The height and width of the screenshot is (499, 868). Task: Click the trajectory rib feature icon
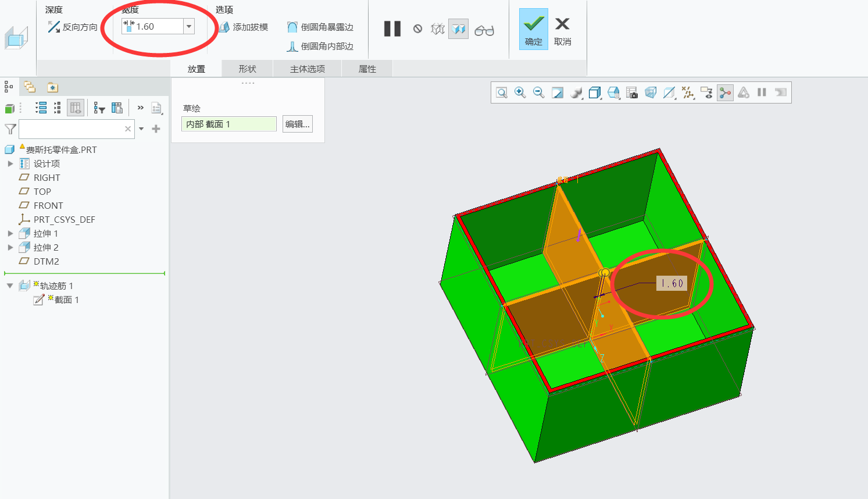tap(16, 38)
